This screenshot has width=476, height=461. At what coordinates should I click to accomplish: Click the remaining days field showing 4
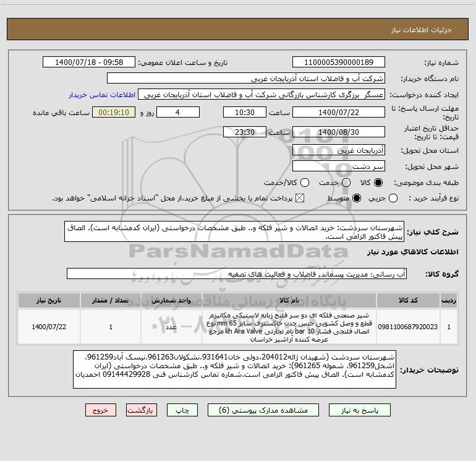(178, 112)
